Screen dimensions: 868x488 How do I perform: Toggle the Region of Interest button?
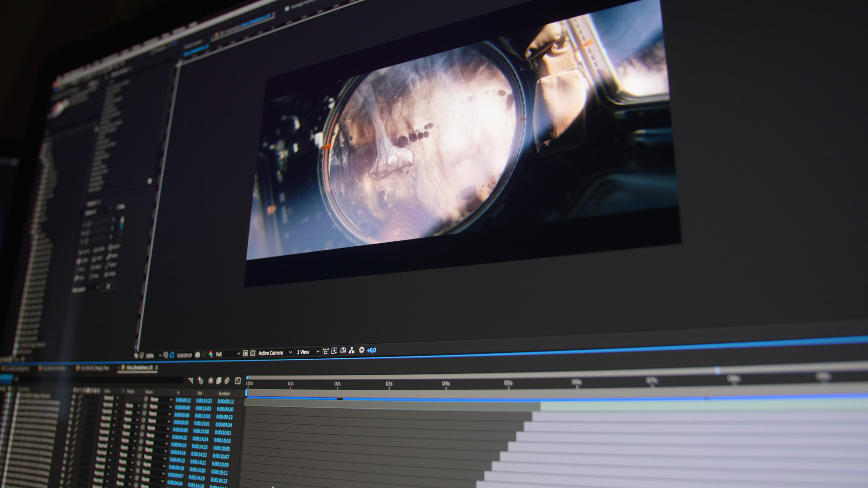point(245,353)
